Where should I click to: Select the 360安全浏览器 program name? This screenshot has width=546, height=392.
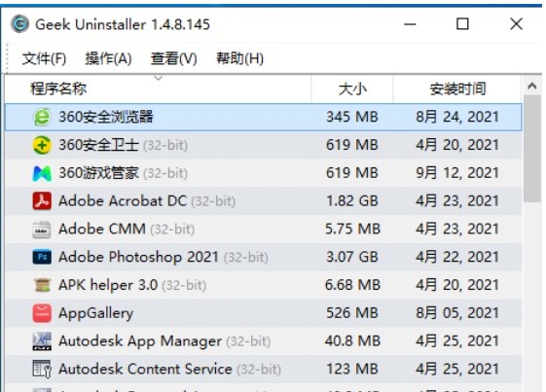pos(106,117)
